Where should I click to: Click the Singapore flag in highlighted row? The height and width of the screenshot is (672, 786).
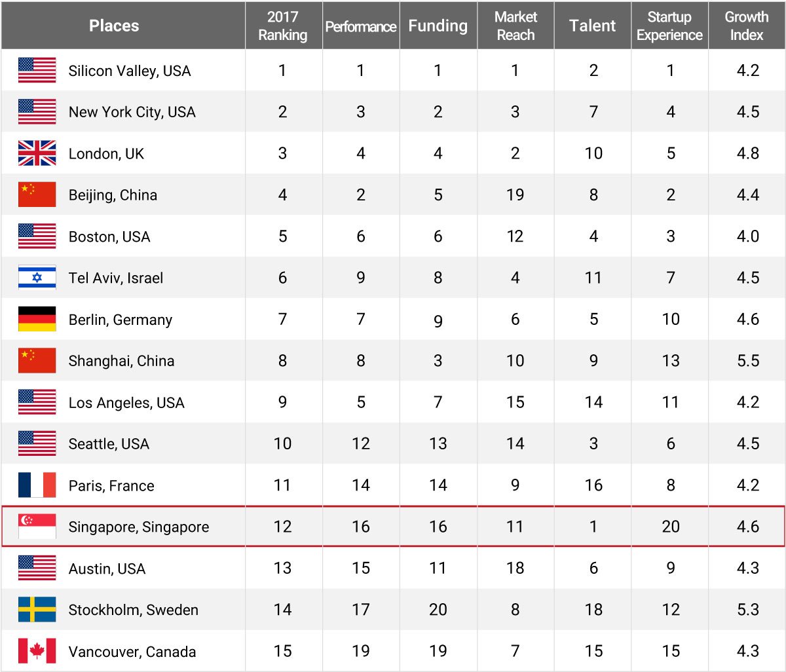tap(37, 527)
